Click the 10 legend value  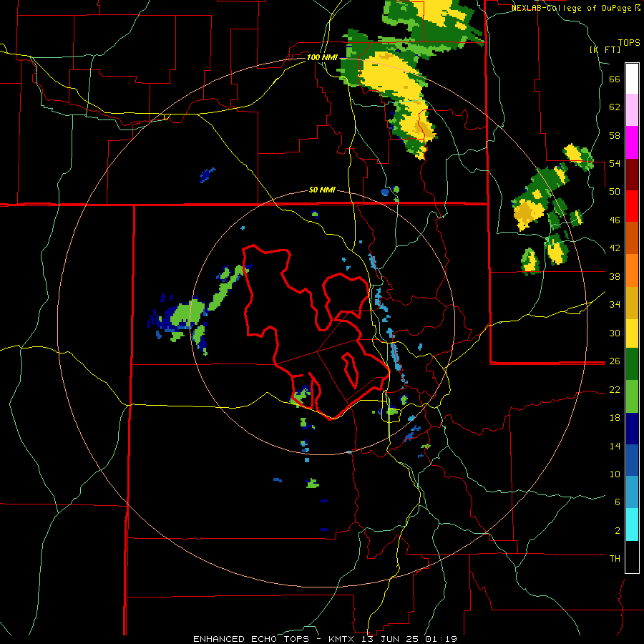coord(615,474)
